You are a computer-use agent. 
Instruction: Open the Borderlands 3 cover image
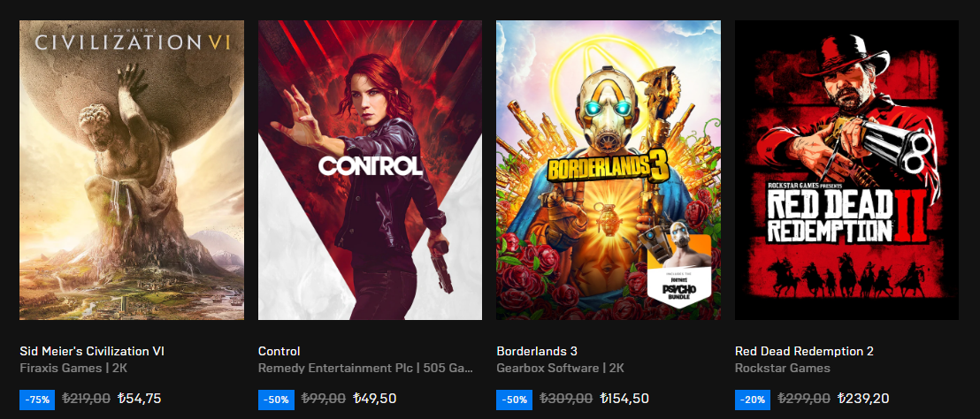click(609, 170)
